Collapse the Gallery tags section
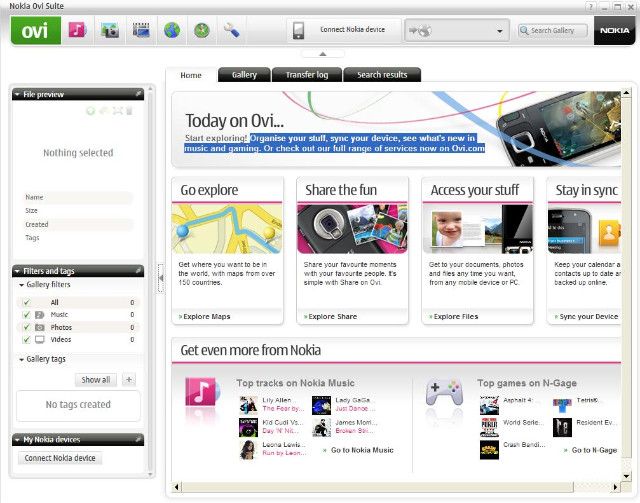 pos(21,360)
